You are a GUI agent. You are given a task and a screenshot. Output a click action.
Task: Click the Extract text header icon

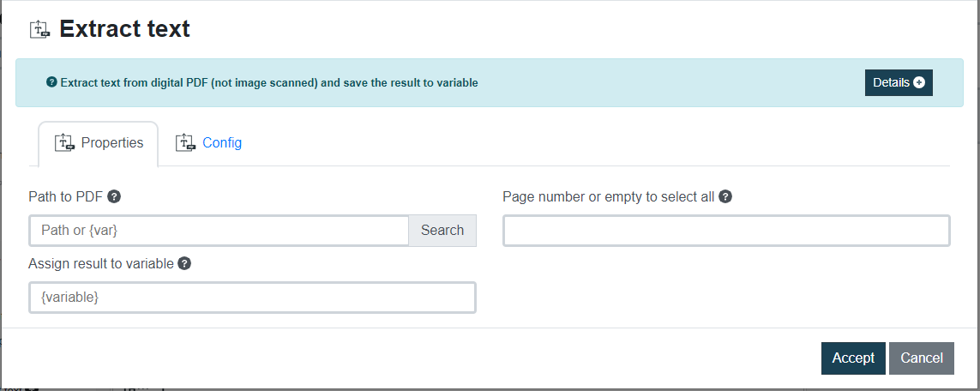tap(40, 29)
